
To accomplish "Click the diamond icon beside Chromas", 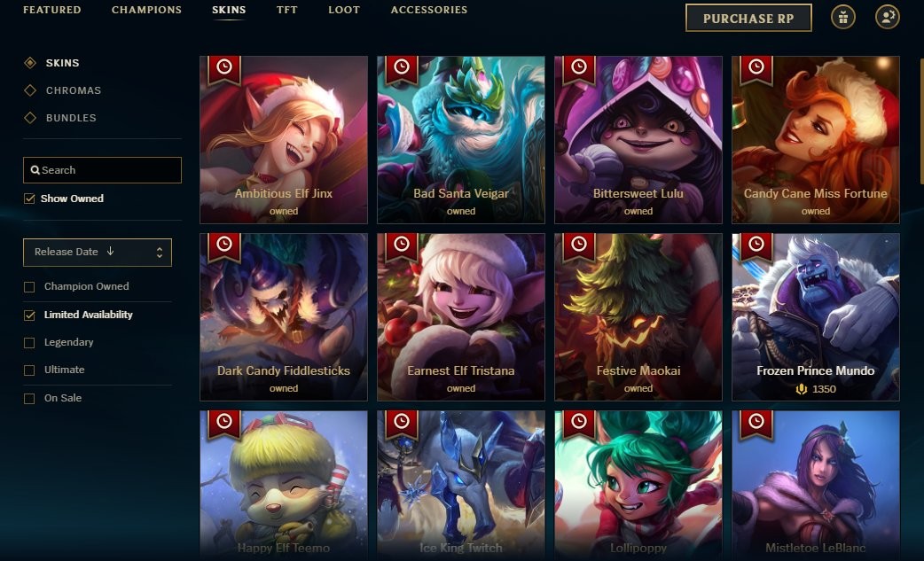I will 30,90.
